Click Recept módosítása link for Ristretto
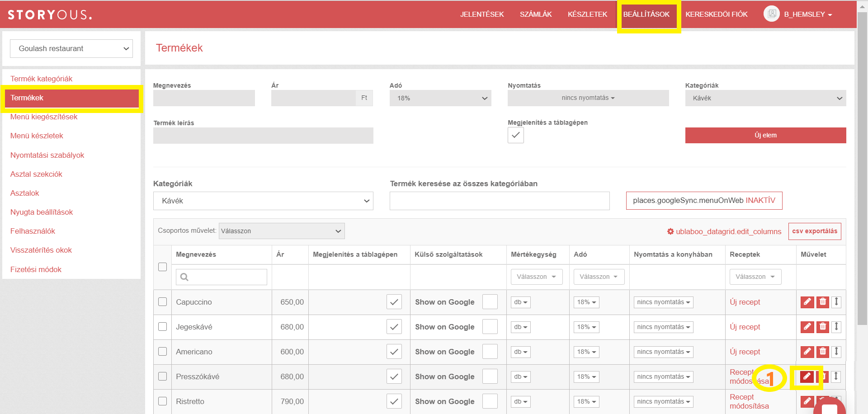This screenshot has height=414, width=868. click(749, 401)
